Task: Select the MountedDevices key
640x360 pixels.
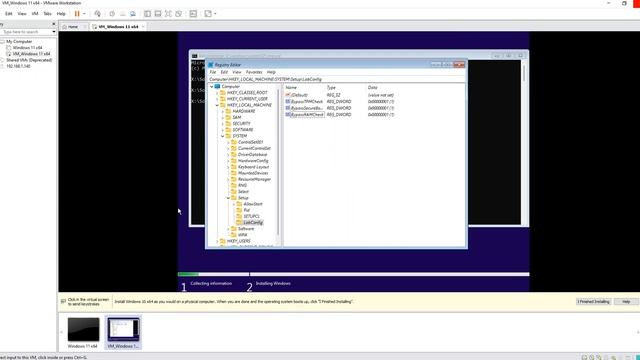Action: tap(253, 173)
